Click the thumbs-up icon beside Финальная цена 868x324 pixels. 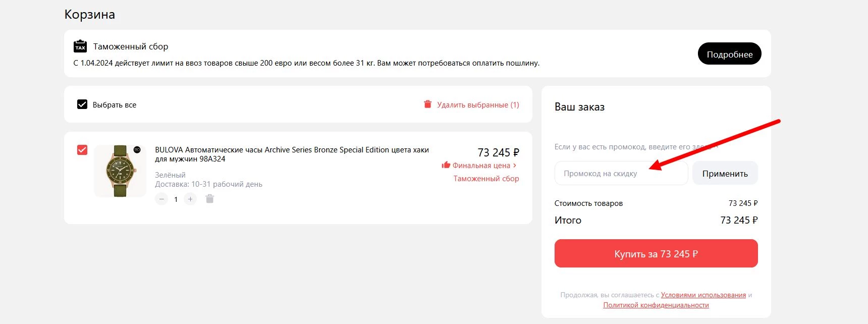click(x=446, y=165)
